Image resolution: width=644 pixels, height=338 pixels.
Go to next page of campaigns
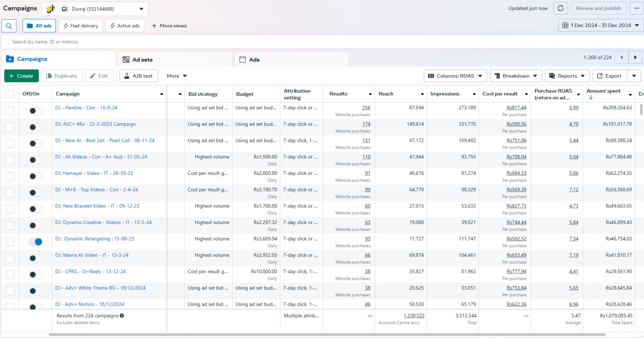tap(635, 58)
